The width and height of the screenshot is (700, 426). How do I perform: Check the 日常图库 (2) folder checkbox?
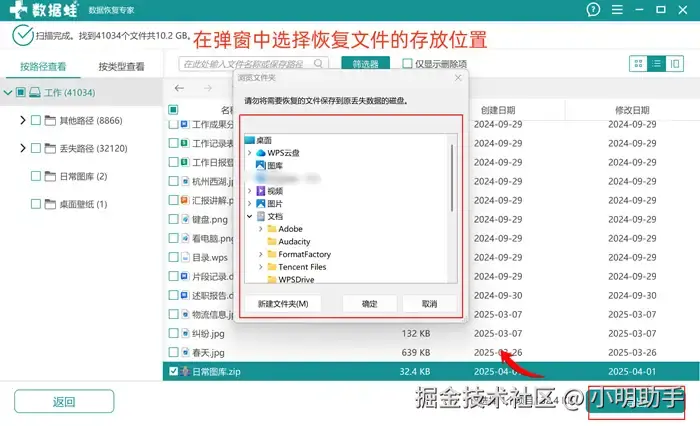(x=36, y=176)
